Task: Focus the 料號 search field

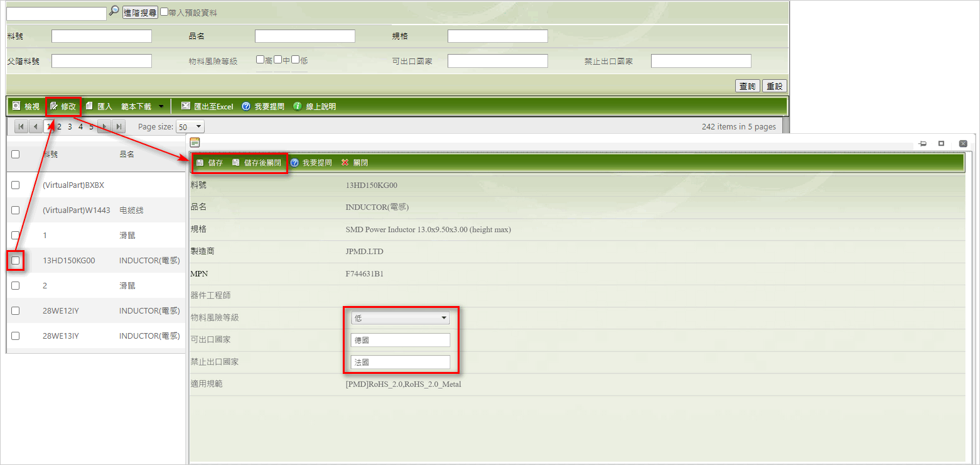Action: click(x=102, y=36)
